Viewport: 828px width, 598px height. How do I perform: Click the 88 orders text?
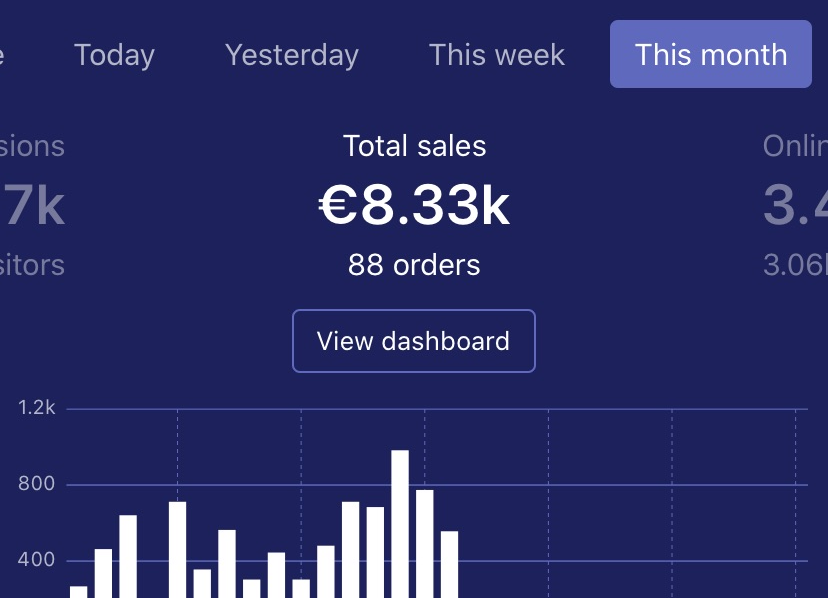414,265
